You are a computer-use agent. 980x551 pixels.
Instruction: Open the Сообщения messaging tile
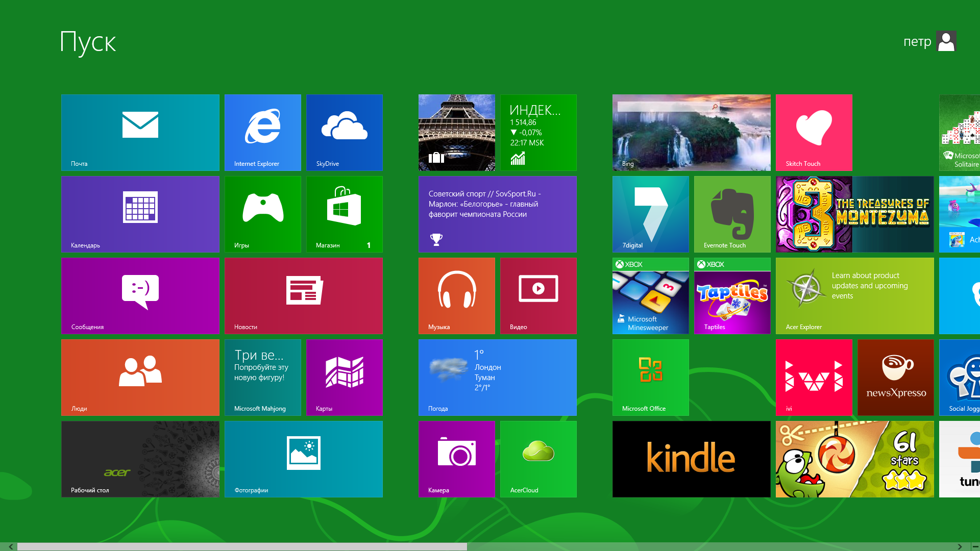click(140, 296)
